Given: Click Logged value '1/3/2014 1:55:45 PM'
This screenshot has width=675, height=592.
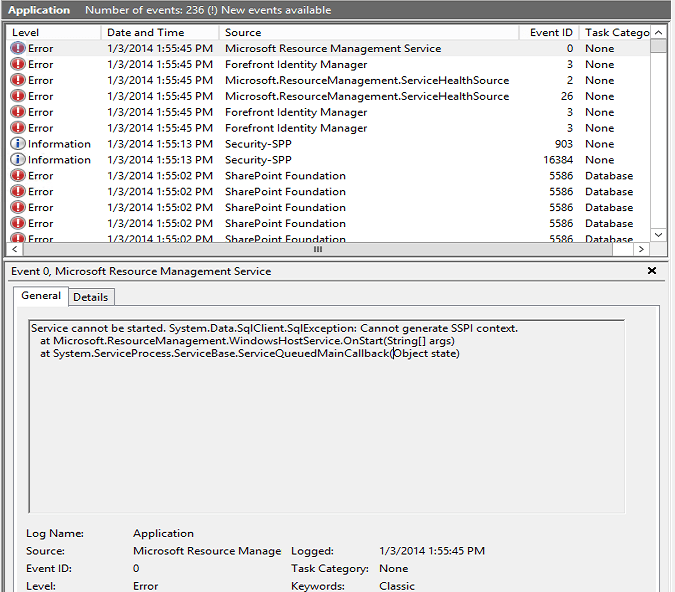Looking at the screenshot, I should pyautogui.click(x=432, y=551).
